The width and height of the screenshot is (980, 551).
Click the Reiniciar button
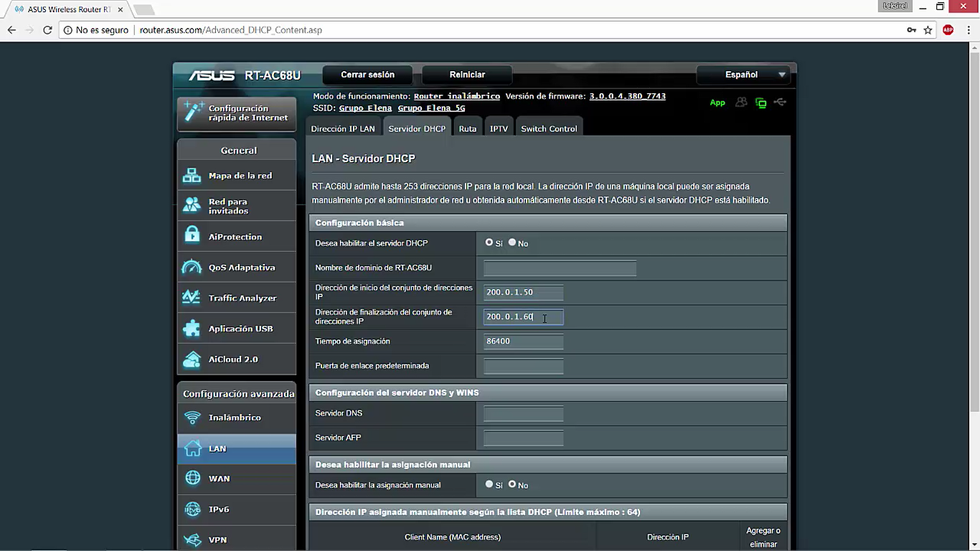click(x=467, y=75)
